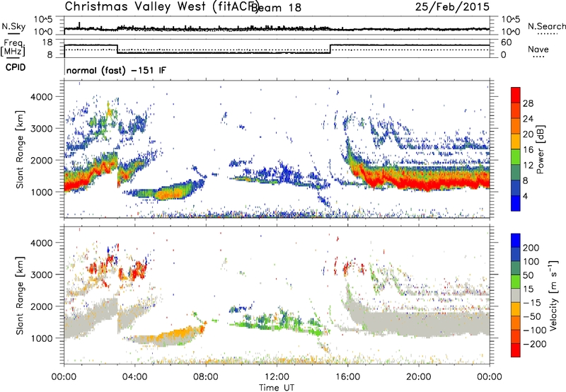The width and height of the screenshot is (566, 392).
Task: Click the "Velocity [m s⁻¹]" color bar title
Action: (x=553, y=295)
